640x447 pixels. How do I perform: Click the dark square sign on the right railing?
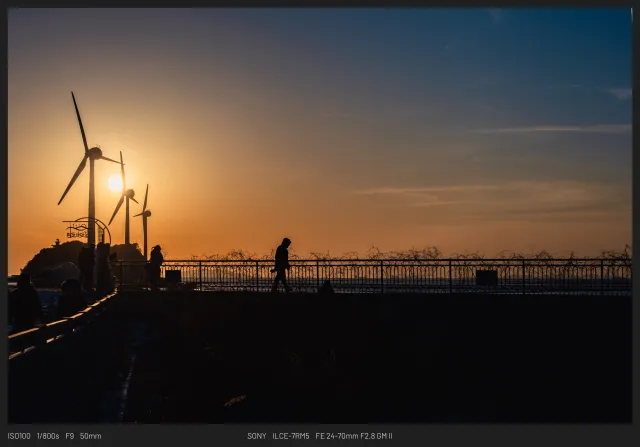click(x=486, y=277)
